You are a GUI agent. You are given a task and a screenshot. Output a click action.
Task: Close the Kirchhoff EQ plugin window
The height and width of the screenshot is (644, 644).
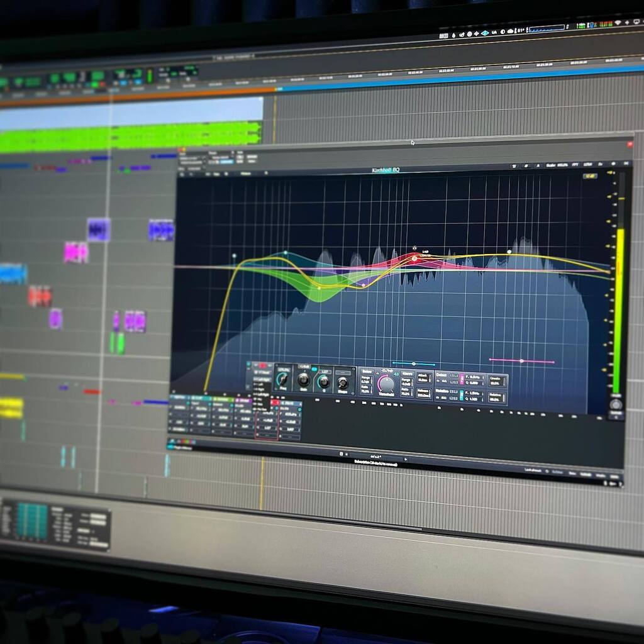click(630, 144)
